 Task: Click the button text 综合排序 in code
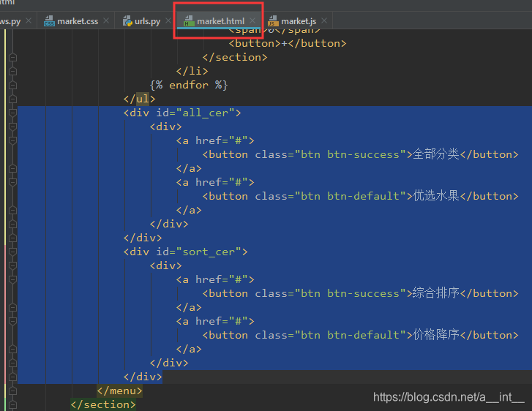pyautogui.click(x=436, y=293)
